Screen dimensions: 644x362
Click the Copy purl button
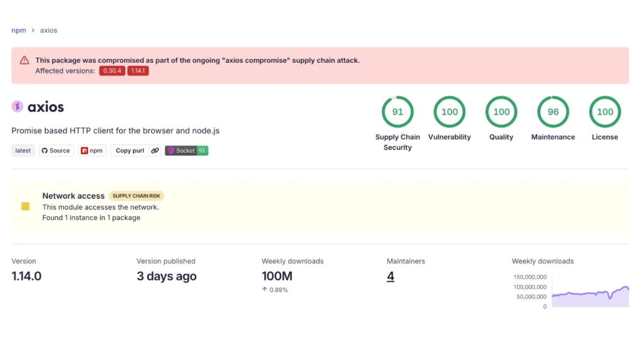[x=129, y=150]
